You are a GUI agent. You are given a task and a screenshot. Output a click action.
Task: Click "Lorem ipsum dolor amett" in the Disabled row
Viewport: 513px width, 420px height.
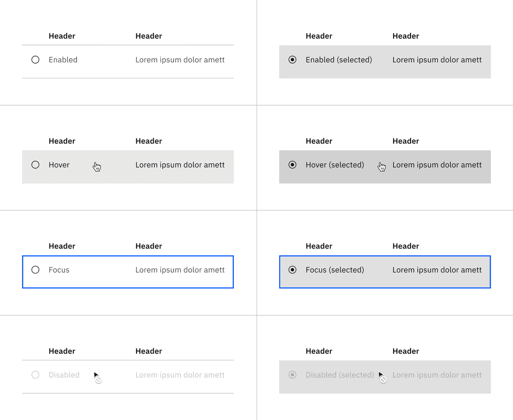coord(180,375)
